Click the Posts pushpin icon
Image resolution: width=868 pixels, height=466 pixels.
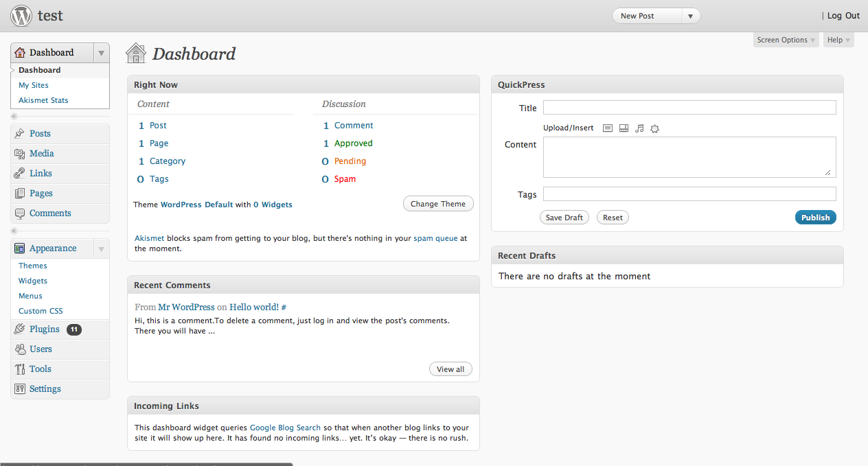(20, 134)
